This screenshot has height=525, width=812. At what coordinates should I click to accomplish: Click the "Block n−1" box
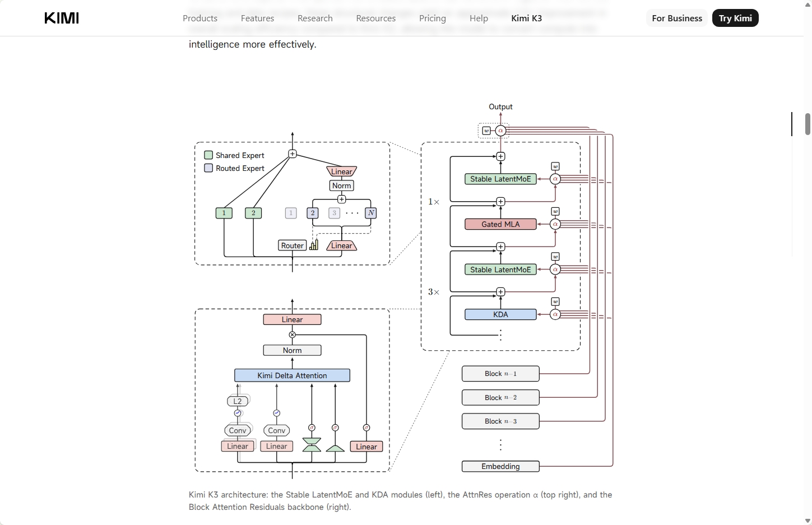coord(500,374)
